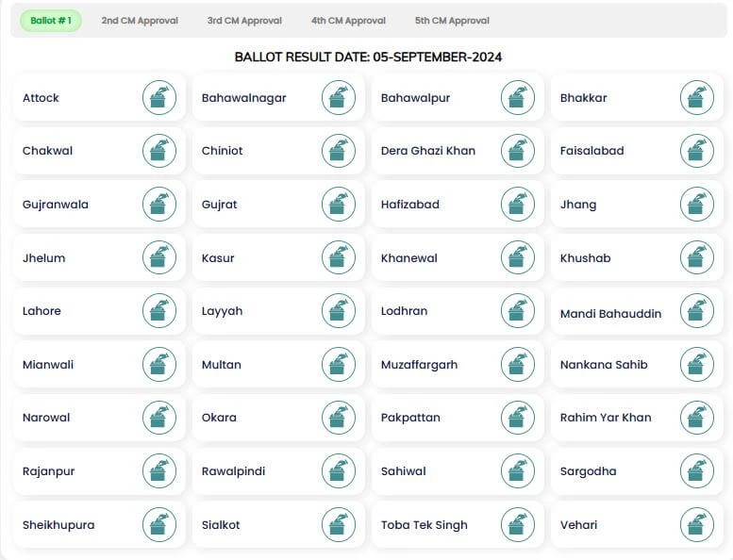Screen dimensions: 733x560
Task: Open ballot icon for Lahore district
Action: 159,311
